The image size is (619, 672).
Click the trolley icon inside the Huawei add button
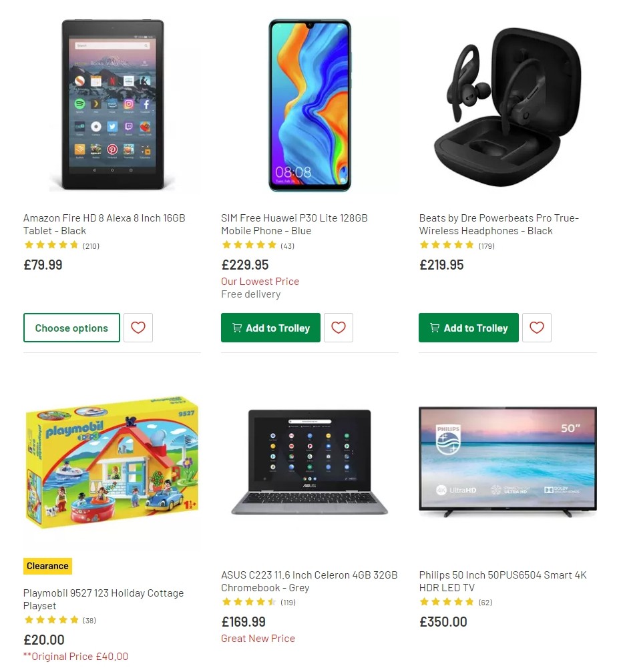click(x=237, y=328)
